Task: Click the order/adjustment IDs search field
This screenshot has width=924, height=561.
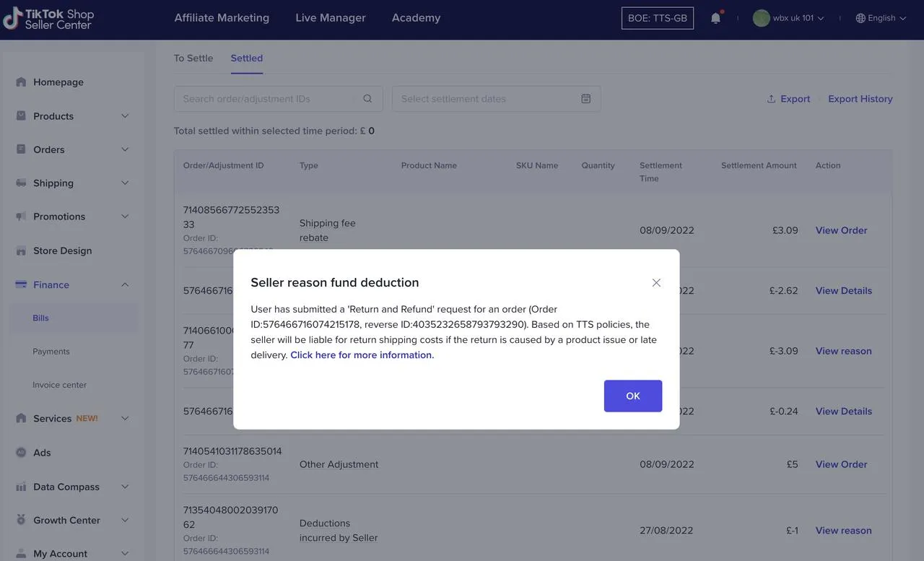Action: pyautogui.click(x=260, y=97)
